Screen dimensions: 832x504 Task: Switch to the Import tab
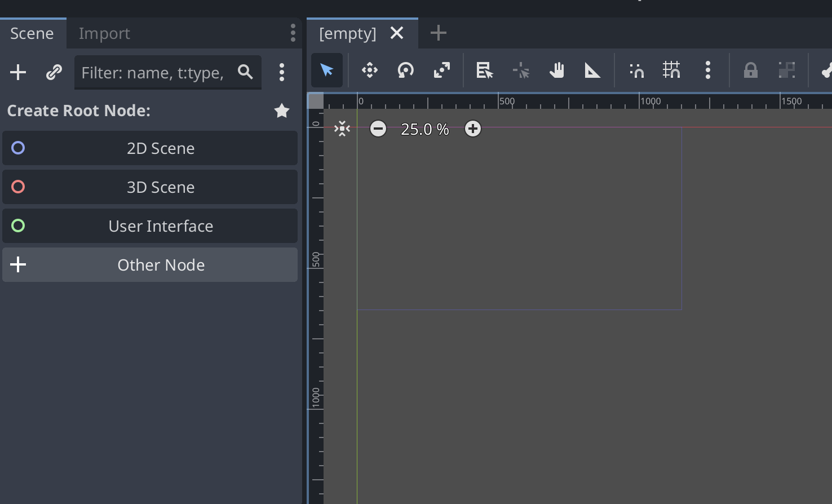[104, 33]
